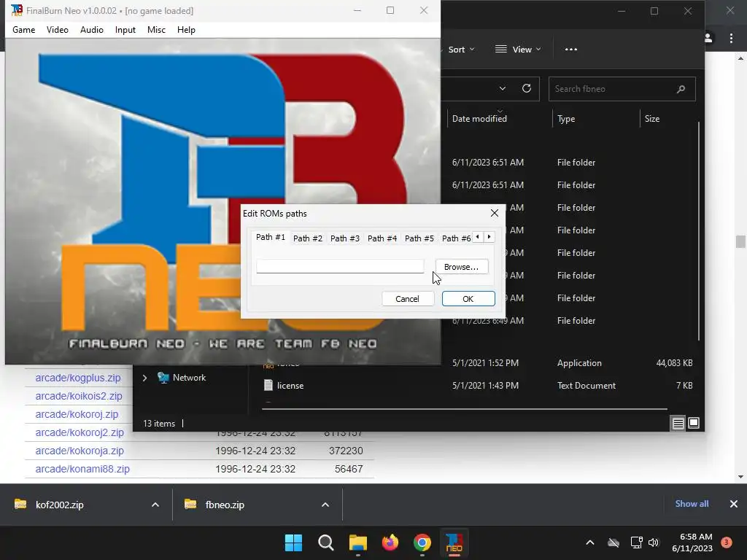Open File Explorer from the taskbar
This screenshot has width=747, height=560.
coord(357,542)
